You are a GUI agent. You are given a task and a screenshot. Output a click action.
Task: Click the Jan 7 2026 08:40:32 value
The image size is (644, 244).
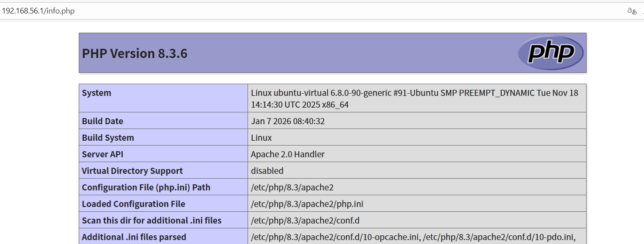288,121
